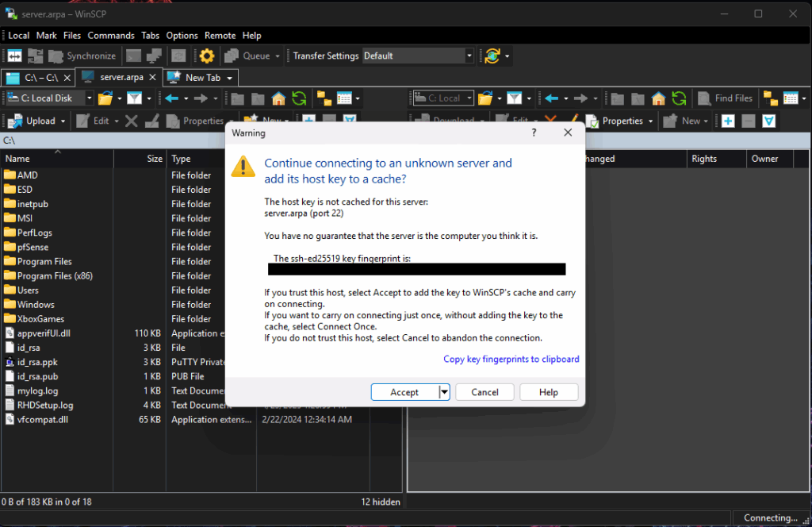The height and width of the screenshot is (527, 812).
Task: Click the Select All icon in right panel
Action: 769,121
